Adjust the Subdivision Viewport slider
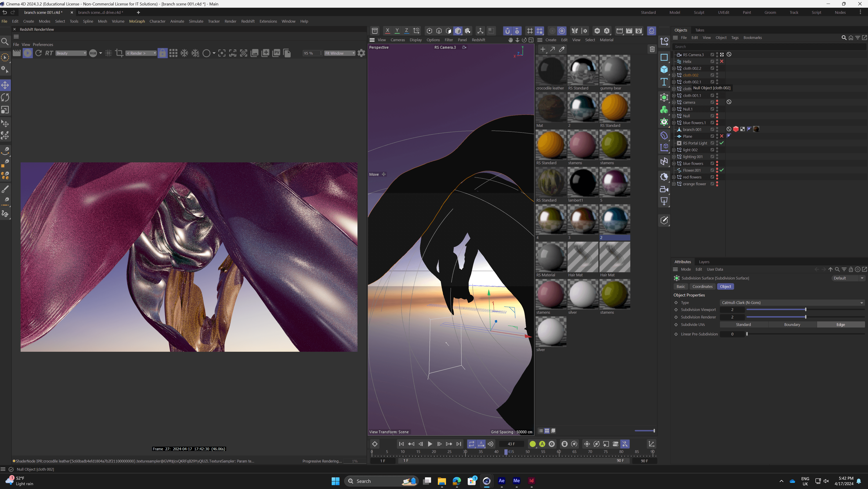Image resolution: width=868 pixels, height=489 pixels. tap(805, 310)
